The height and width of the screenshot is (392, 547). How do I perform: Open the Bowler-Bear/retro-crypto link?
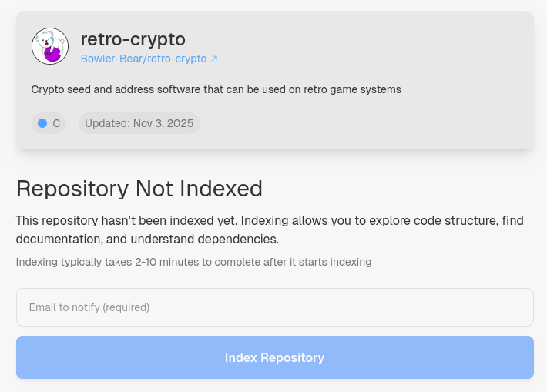(144, 59)
